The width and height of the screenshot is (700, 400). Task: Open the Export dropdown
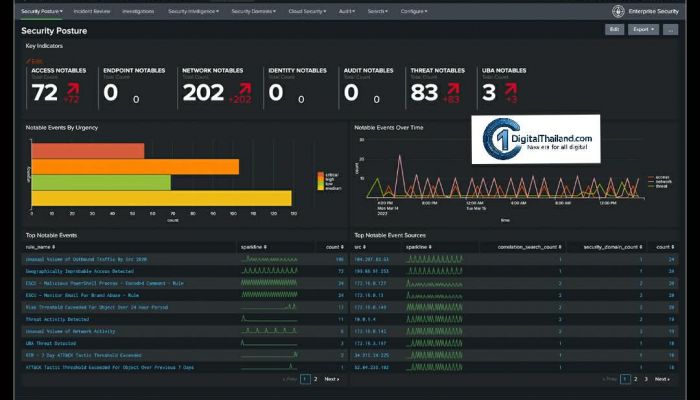tap(644, 30)
